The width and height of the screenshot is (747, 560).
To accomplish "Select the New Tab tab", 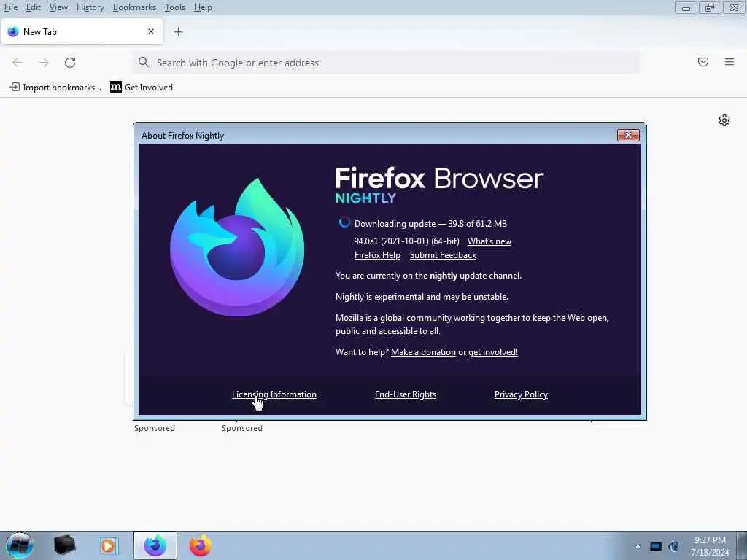I will point(82,31).
